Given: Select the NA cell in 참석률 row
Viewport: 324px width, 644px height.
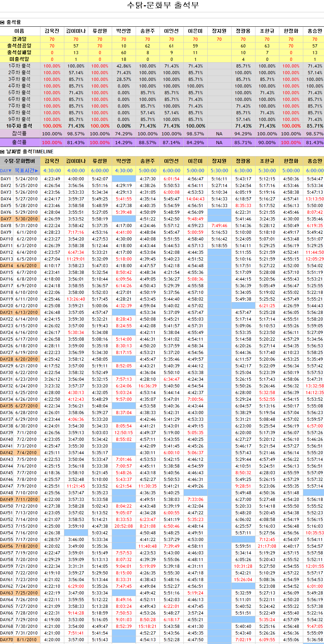Looking at the screenshot, I should pyautogui.click(x=219, y=134).
